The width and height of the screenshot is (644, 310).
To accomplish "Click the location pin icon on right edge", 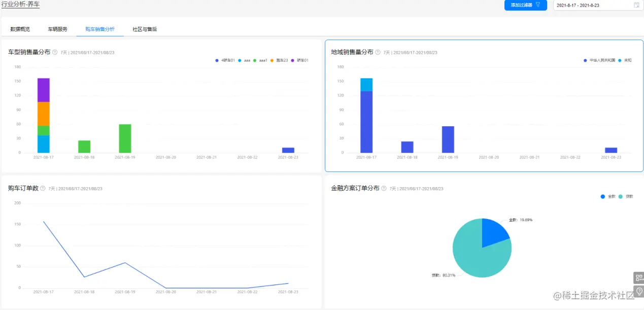I will (638, 291).
